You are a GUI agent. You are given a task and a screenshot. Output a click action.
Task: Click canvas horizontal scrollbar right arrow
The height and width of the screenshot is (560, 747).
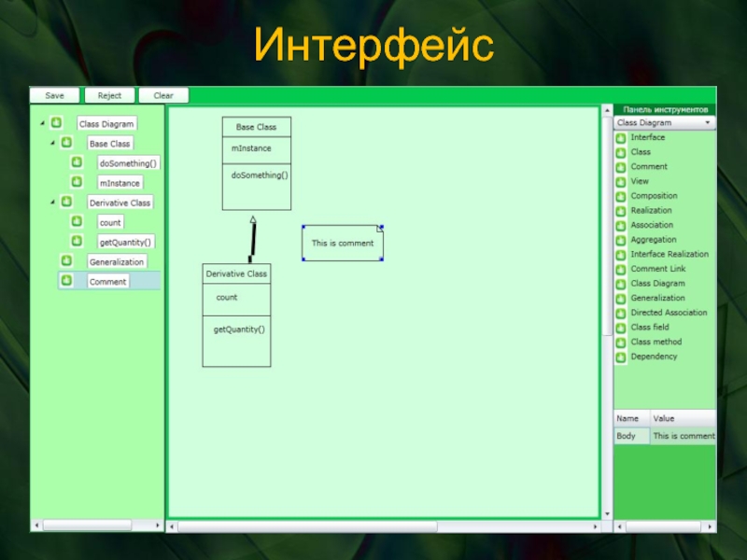pyautogui.click(x=595, y=526)
